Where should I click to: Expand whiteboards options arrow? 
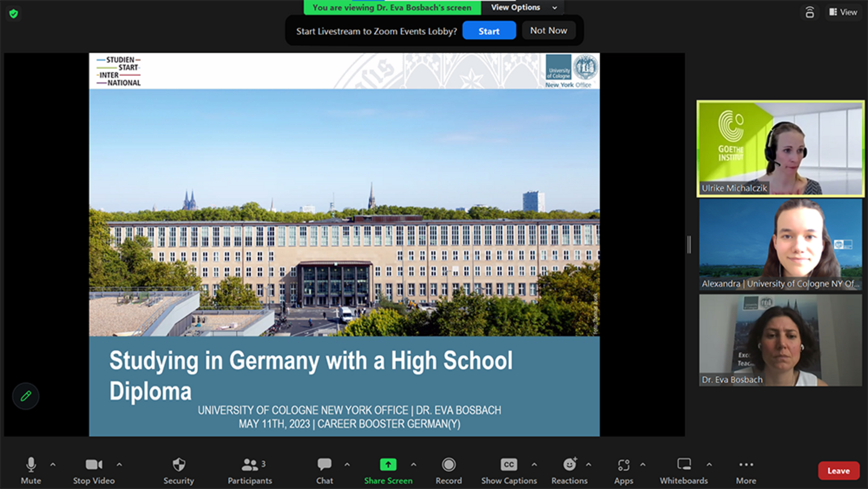point(709,465)
